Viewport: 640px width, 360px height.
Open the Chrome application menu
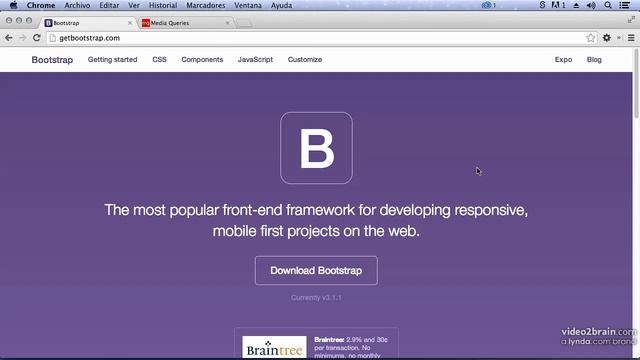coord(41,5)
